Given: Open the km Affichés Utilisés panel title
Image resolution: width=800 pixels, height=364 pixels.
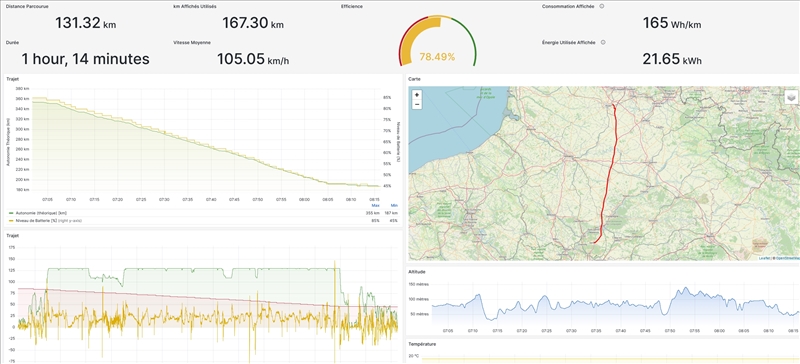Looking at the screenshot, I should coord(195,7).
